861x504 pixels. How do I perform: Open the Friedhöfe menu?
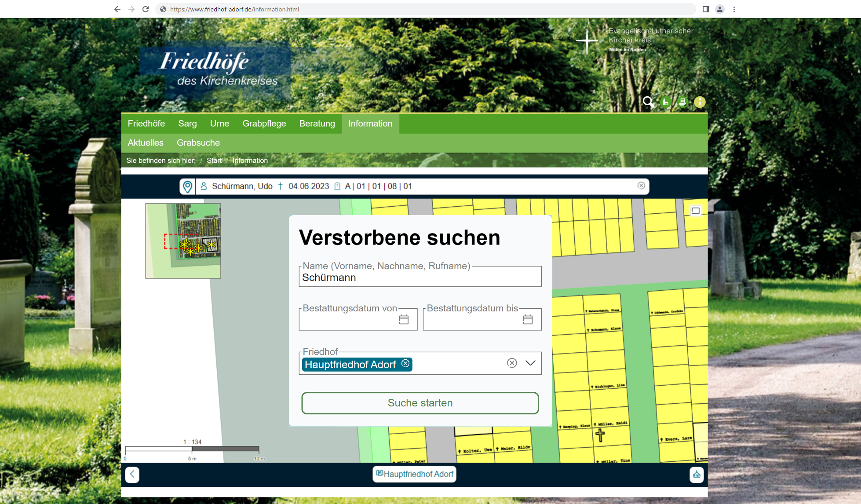pyautogui.click(x=146, y=124)
